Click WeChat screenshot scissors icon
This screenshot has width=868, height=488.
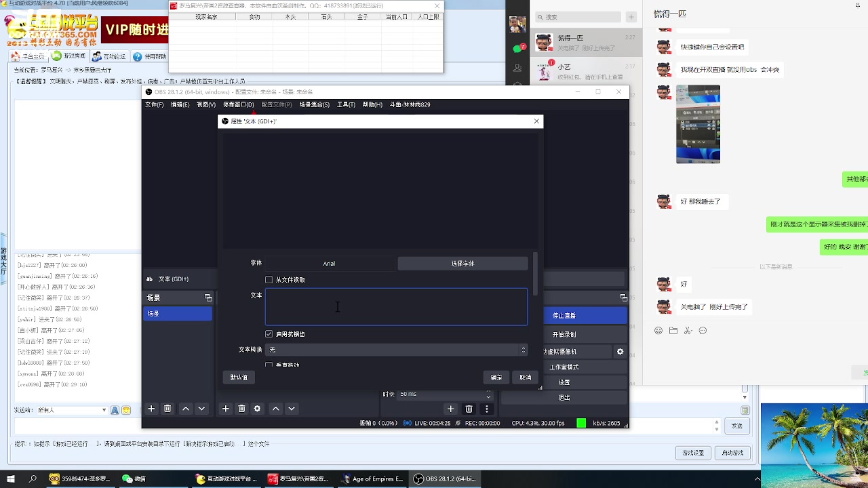tap(688, 331)
